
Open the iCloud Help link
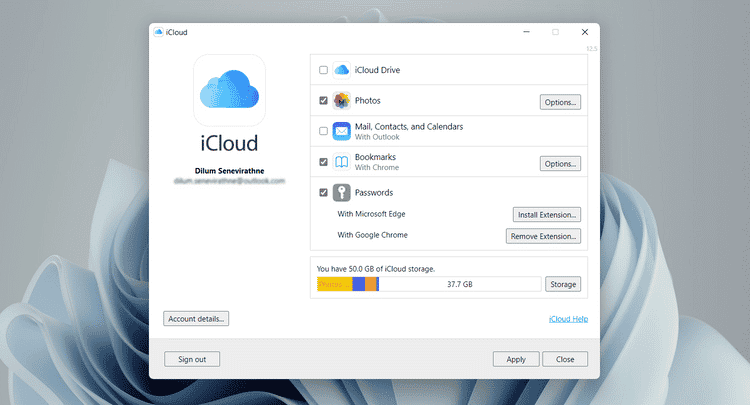(x=568, y=319)
